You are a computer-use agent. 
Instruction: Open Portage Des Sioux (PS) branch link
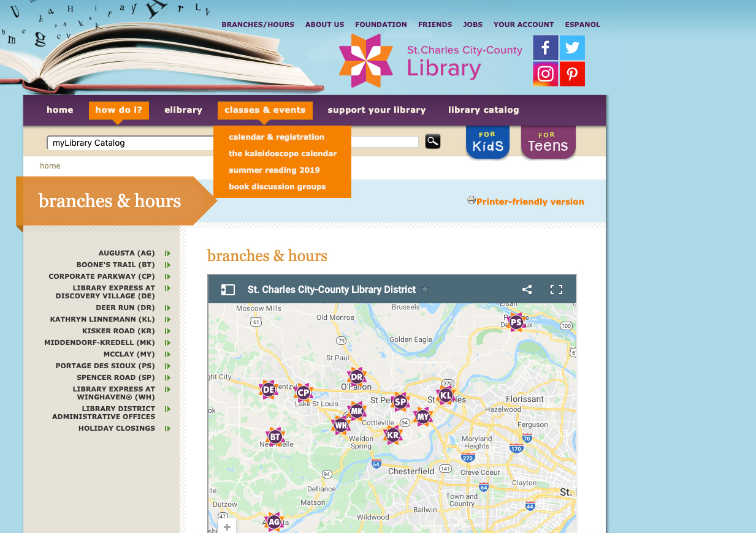click(105, 366)
